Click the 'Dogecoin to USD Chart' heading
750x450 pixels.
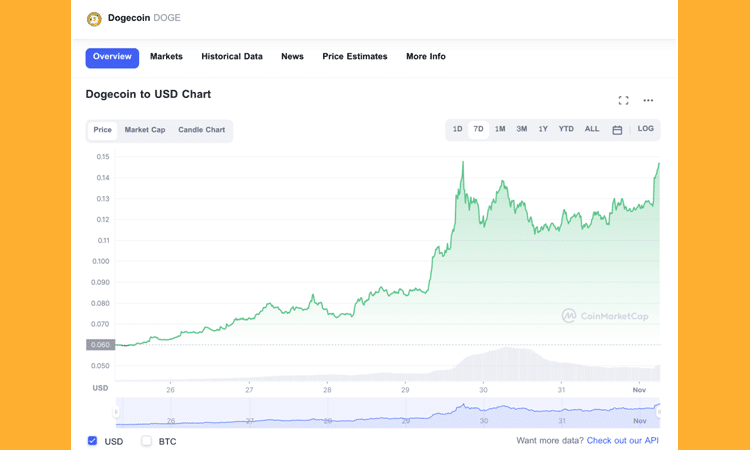coord(148,94)
